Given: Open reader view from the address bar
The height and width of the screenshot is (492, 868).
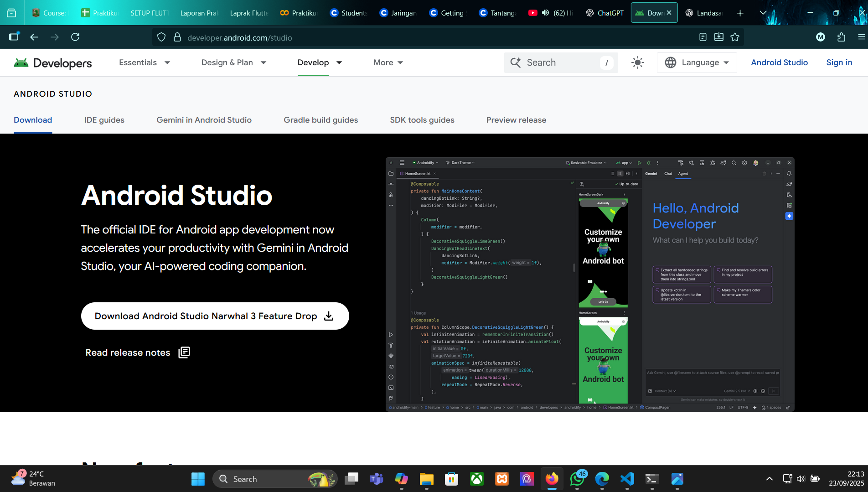Looking at the screenshot, I should tap(703, 37).
